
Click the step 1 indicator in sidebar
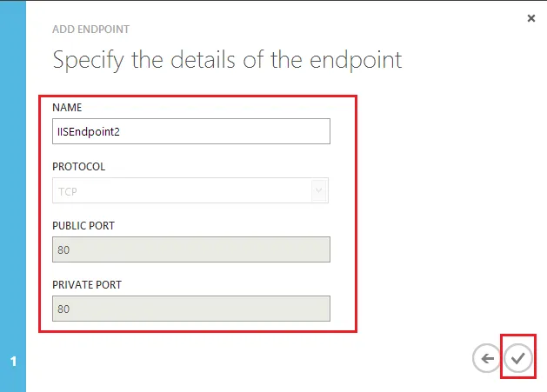pos(13,361)
